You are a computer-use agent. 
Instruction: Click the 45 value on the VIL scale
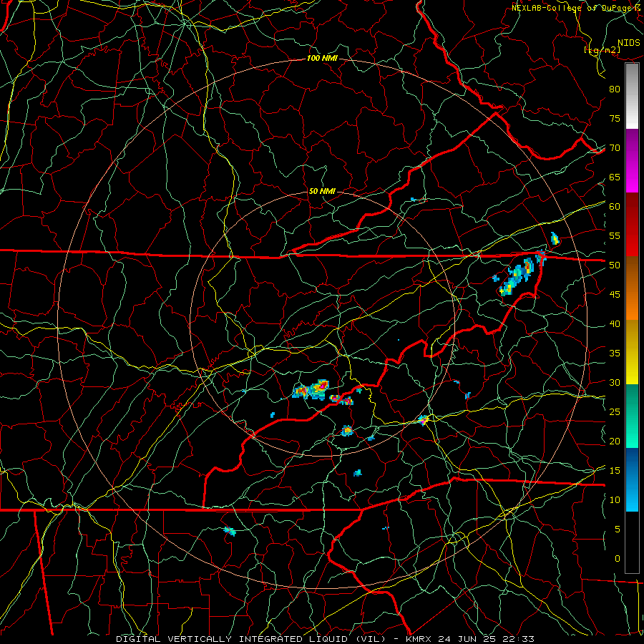[x=615, y=295]
